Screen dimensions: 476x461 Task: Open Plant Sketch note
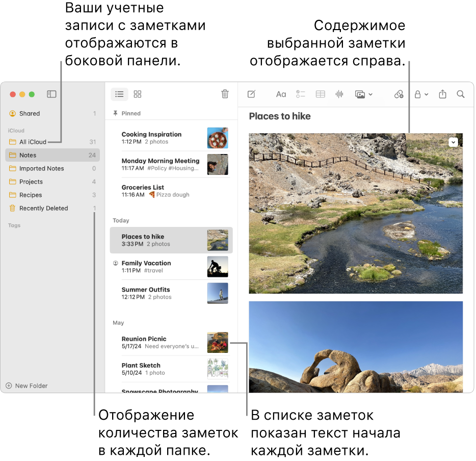[171, 369]
